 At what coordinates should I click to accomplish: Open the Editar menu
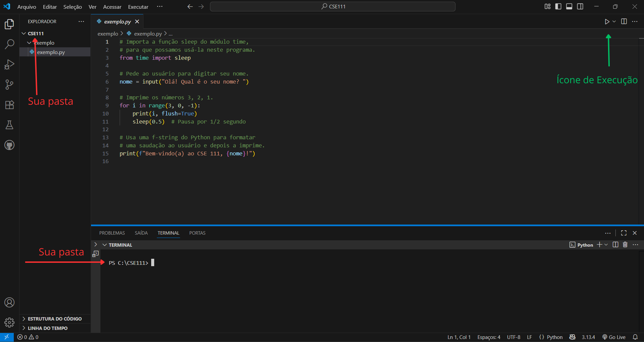(50, 7)
